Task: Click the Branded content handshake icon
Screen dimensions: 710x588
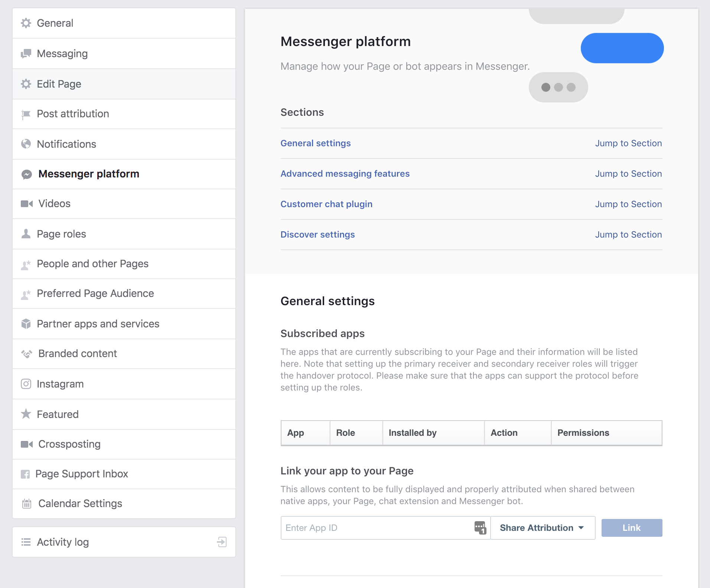Action: click(x=27, y=353)
